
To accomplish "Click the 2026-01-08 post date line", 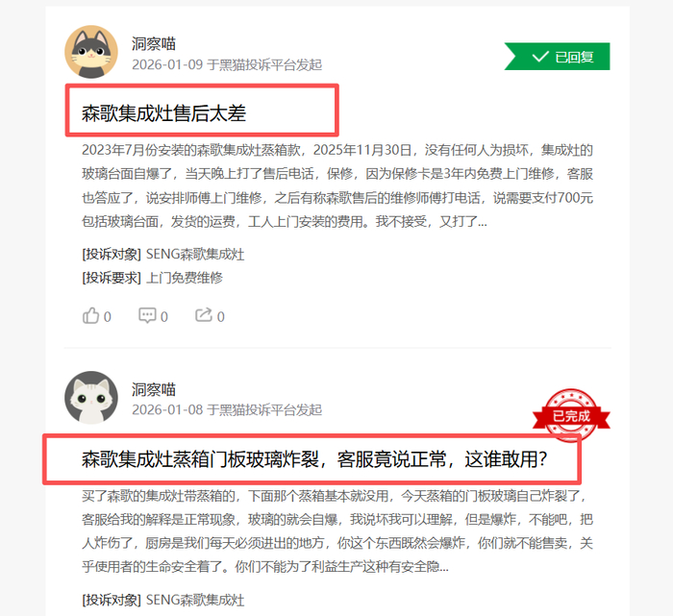I will (227, 410).
